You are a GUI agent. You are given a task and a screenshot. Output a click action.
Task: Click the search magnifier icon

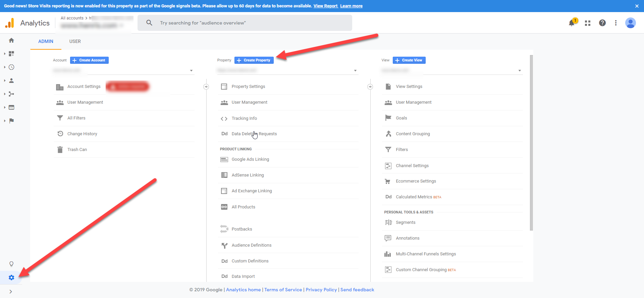coord(149,23)
